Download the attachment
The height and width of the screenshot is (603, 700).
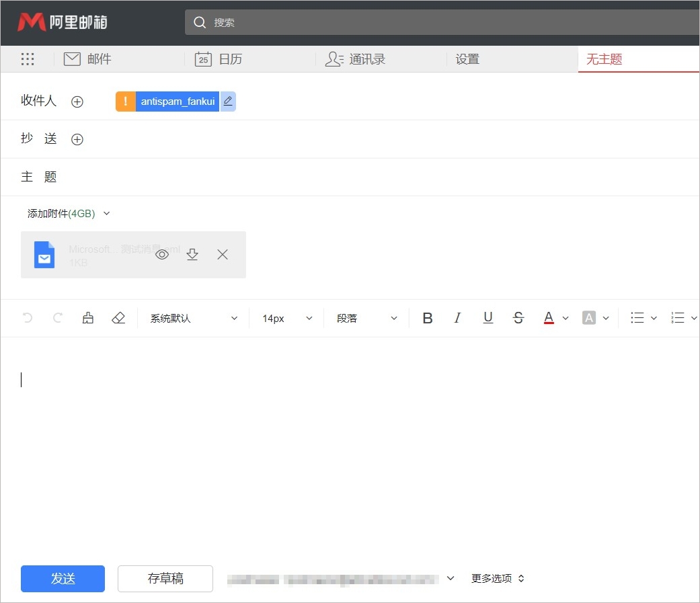tap(192, 254)
